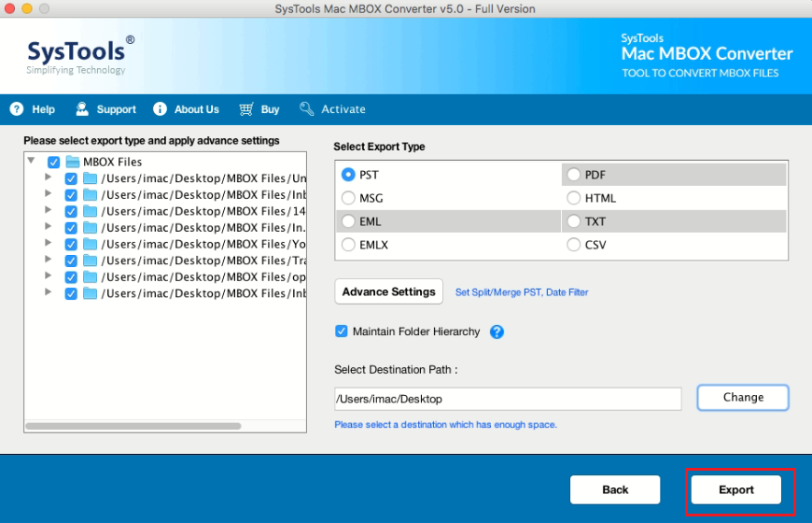The width and height of the screenshot is (812, 523).
Task: Click help icon beside Maintain Folder Hierarchy
Action: tap(497, 332)
